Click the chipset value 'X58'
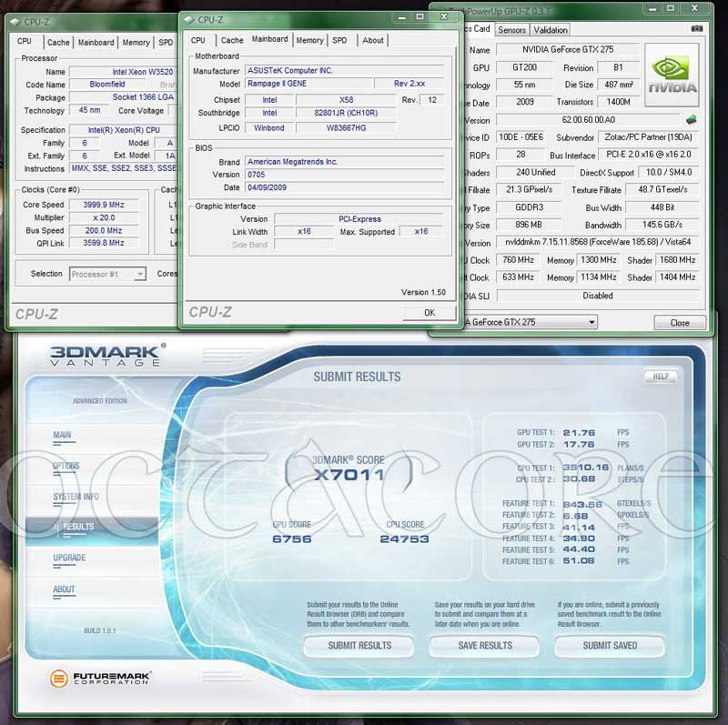The height and width of the screenshot is (725, 728). click(x=347, y=100)
